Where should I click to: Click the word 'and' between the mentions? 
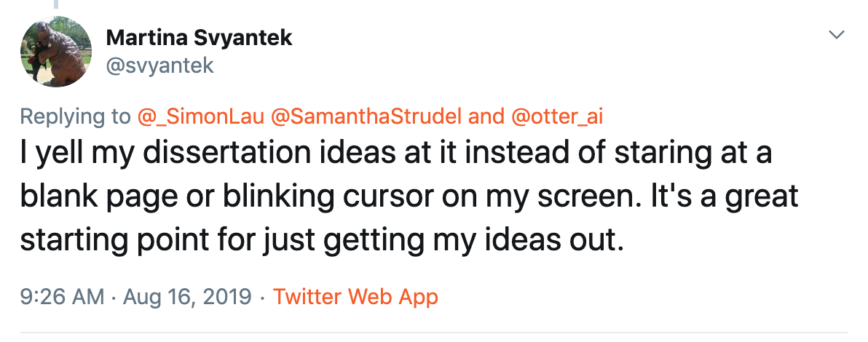click(x=487, y=116)
